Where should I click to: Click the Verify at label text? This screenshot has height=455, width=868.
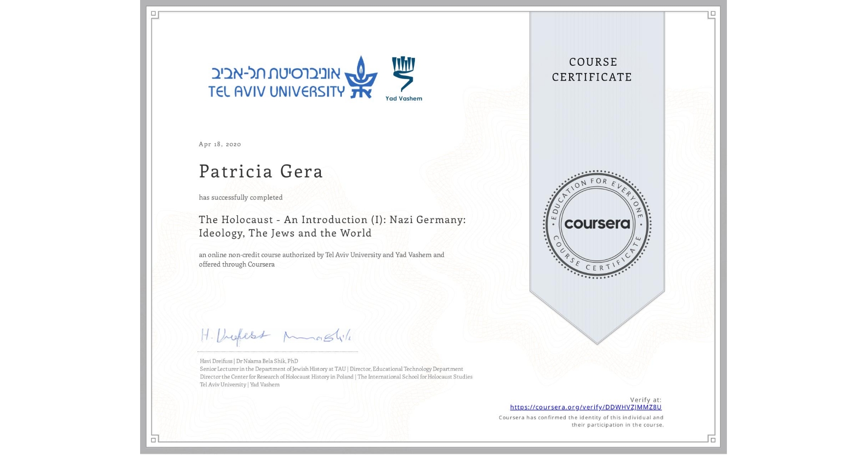tap(644, 400)
